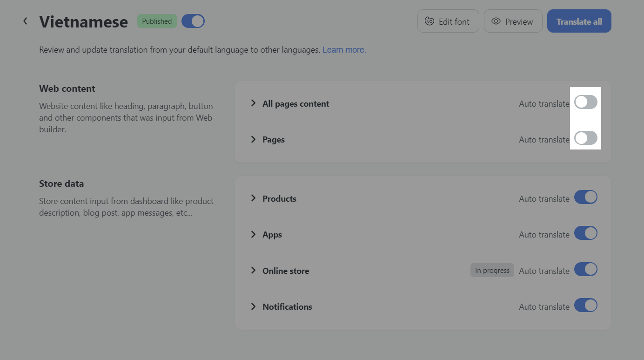Viewport: 644px width, 360px height.
Task: Disable Auto translate for Online store
Action: point(586,269)
